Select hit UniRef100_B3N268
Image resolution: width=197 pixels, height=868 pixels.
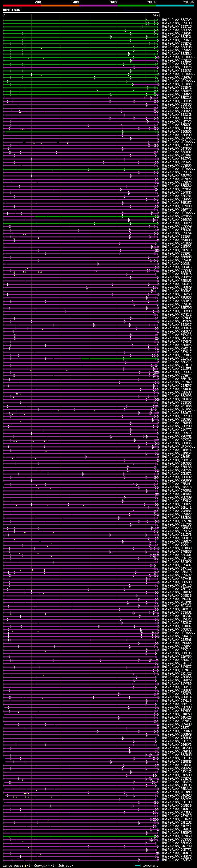[x=177, y=294]
